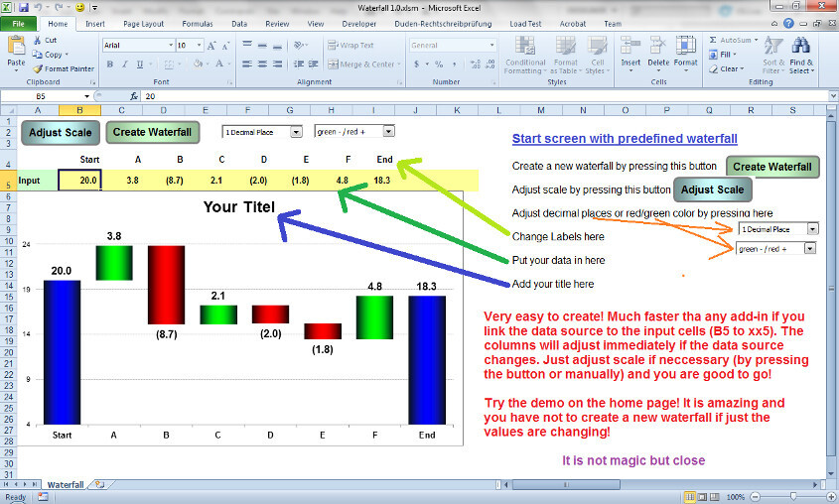839x504 pixels.
Task: Decrease font size with shrink-font icon
Action: click(225, 46)
